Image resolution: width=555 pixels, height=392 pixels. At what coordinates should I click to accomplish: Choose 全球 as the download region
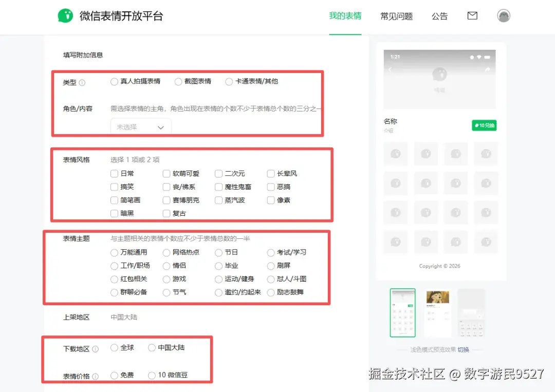[114, 348]
